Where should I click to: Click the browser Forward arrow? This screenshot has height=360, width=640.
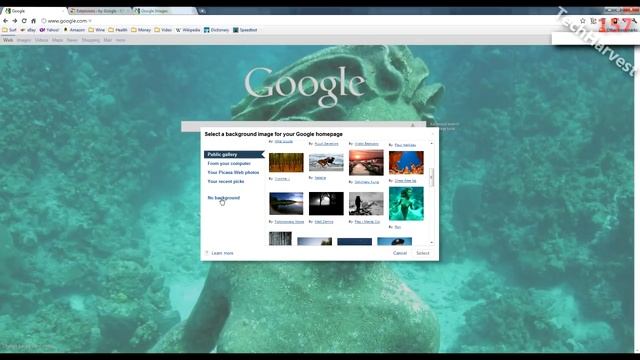[x=15, y=21]
